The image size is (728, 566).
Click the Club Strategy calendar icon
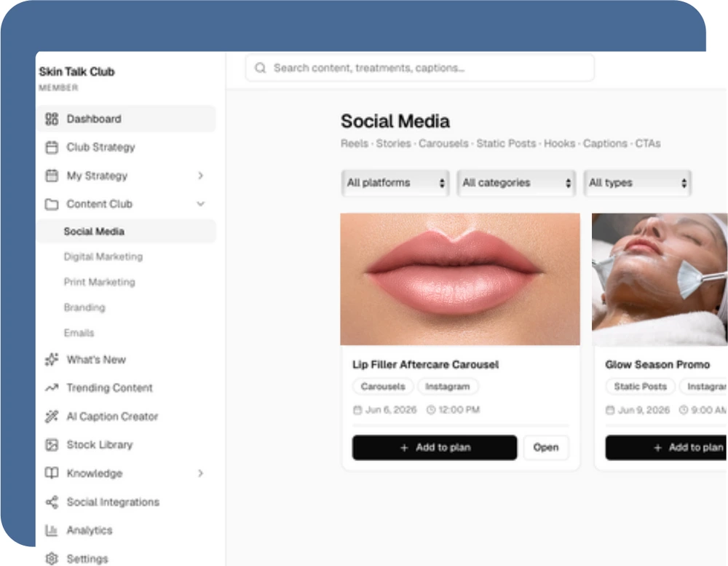pyautogui.click(x=52, y=147)
